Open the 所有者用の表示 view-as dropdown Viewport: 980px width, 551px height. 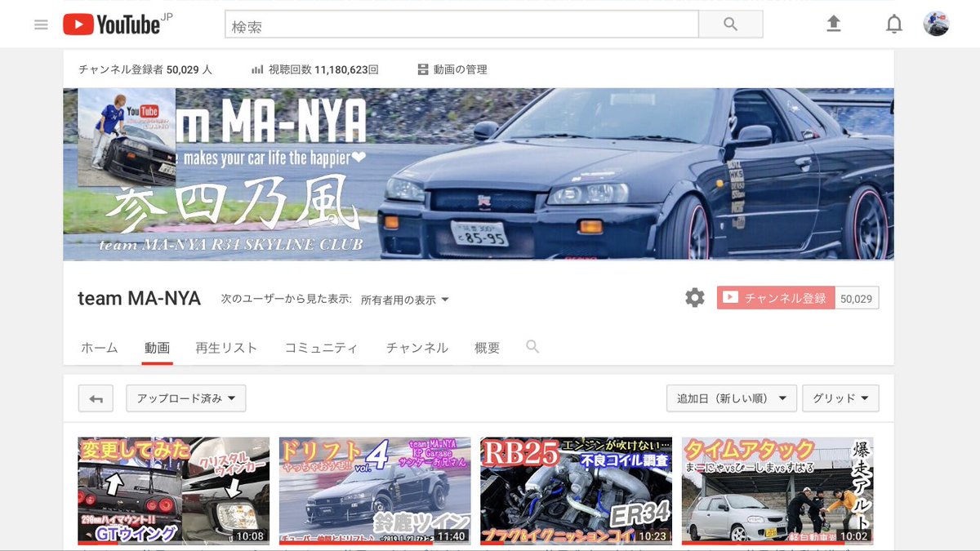[405, 300]
